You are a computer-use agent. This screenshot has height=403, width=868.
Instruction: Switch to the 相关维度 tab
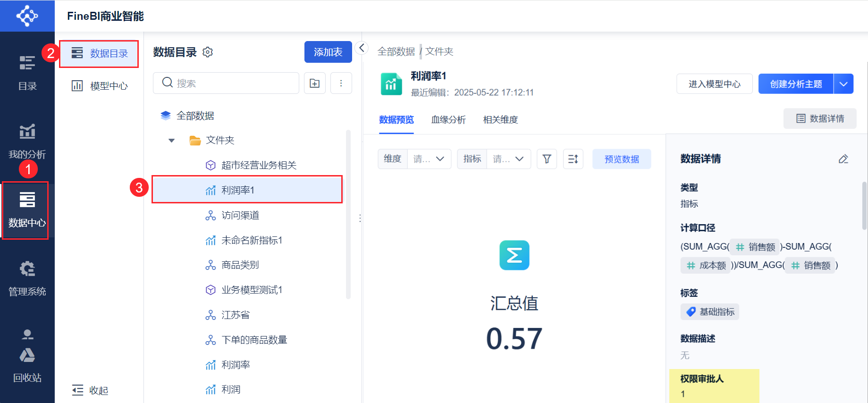(x=500, y=120)
